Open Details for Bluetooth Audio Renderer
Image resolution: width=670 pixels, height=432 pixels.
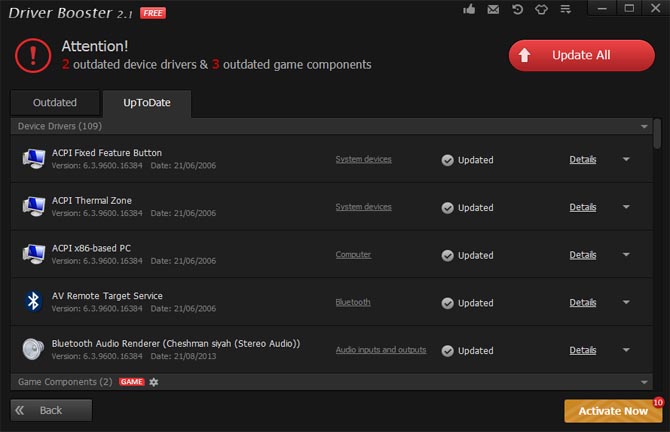(x=583, y=350)
